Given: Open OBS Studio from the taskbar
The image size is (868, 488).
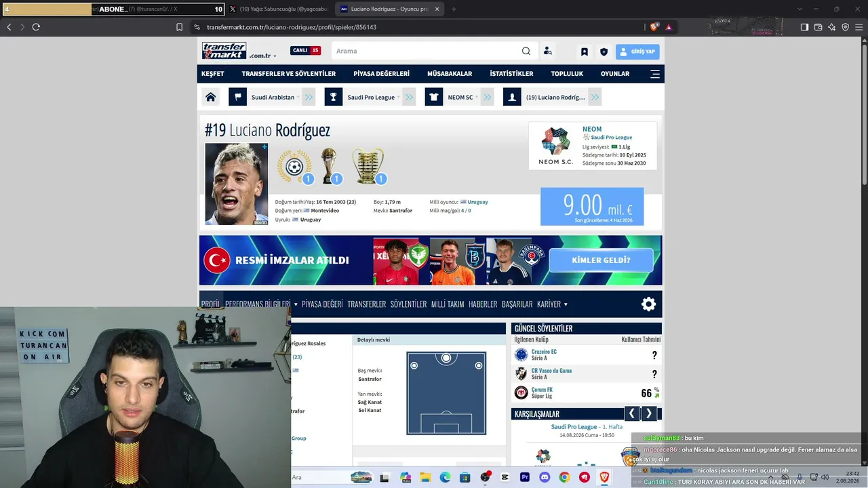Looking at the screenshot, I should (x=485, y=477).
